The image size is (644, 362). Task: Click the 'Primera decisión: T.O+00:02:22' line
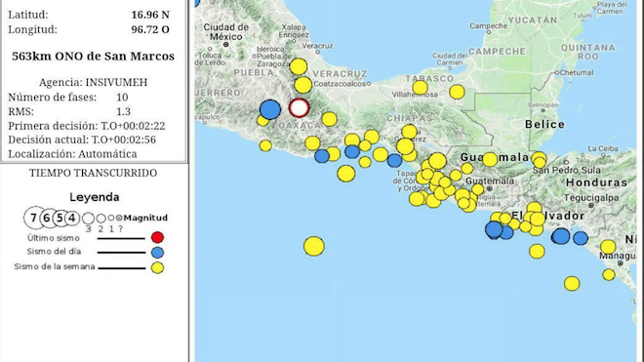87,126
